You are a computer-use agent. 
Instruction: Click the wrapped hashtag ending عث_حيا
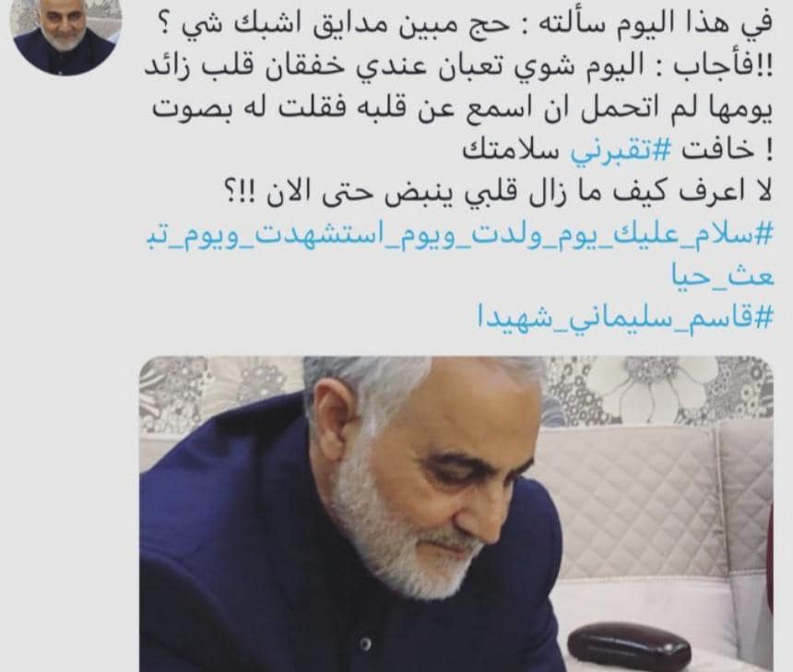point(723,276)
